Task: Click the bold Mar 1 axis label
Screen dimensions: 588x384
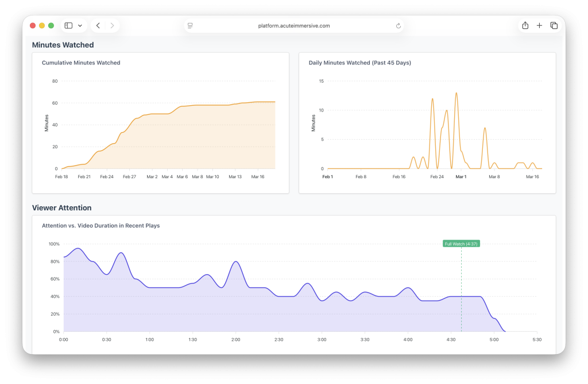Action: (x=461, y=177)
